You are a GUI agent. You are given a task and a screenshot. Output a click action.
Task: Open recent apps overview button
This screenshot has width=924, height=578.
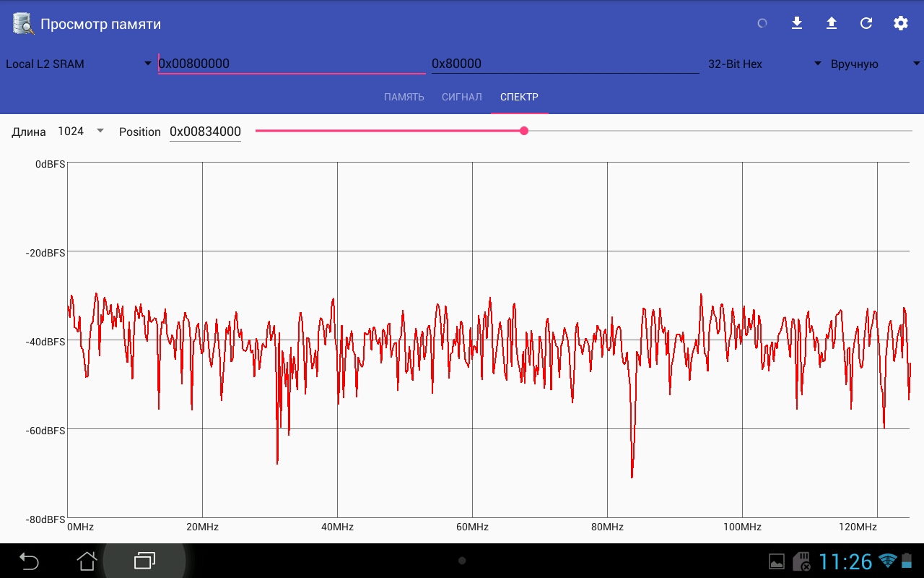[144, 561]
